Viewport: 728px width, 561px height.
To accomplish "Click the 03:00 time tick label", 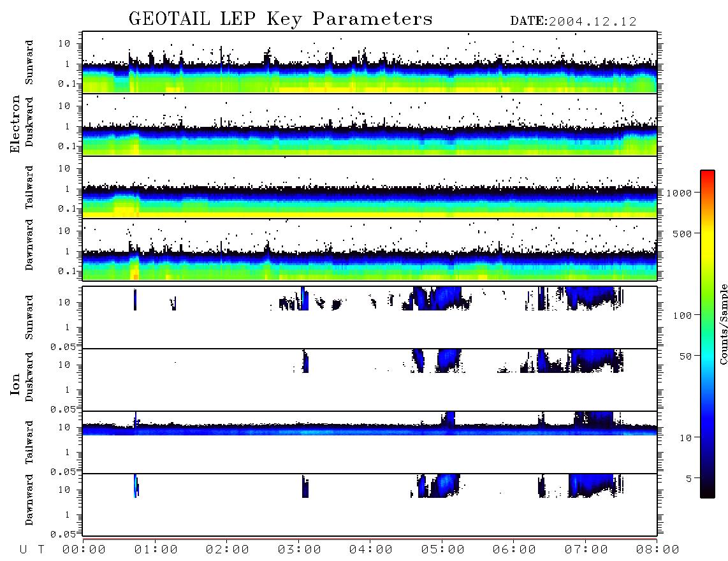I will (x=300, y=550).
